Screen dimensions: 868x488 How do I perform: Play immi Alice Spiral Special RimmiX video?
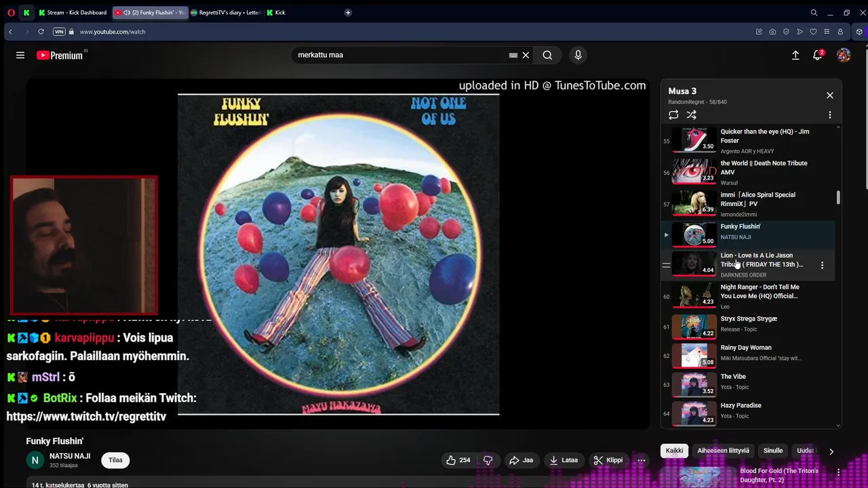[749, 204]
